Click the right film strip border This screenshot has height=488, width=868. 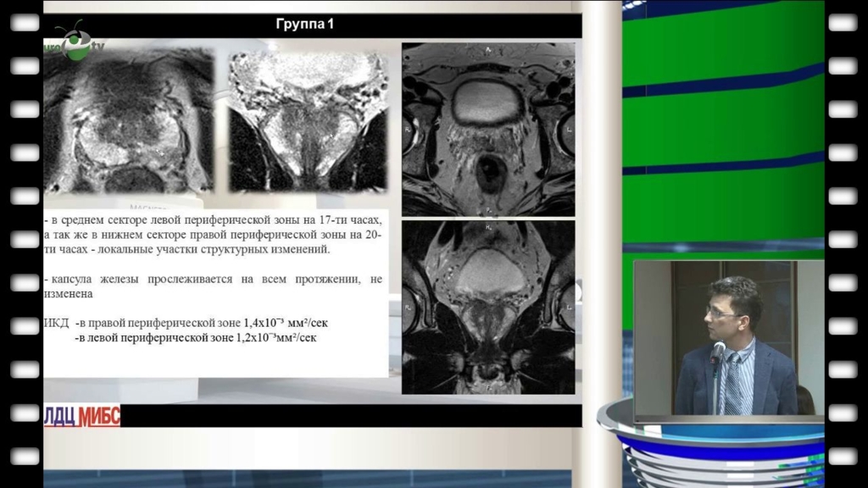[843, 244]
